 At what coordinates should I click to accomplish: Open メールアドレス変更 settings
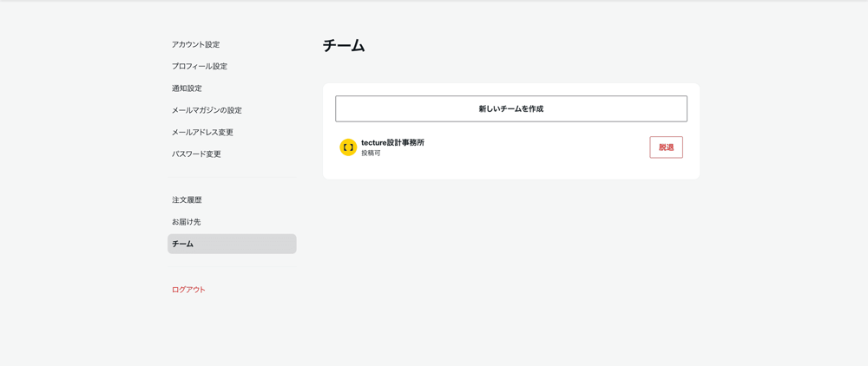pyautogui.click(x=202, y=132)
